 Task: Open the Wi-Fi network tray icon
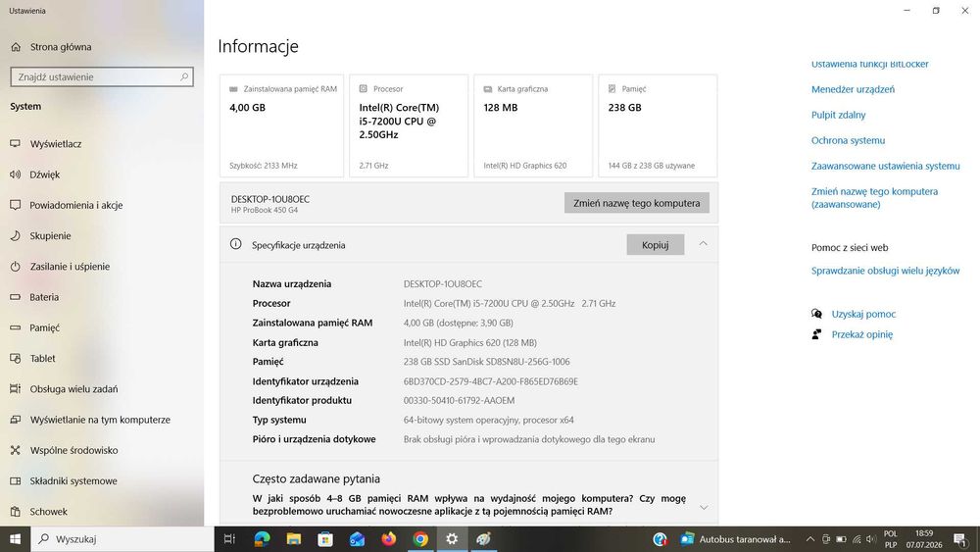tap(857, 539)
